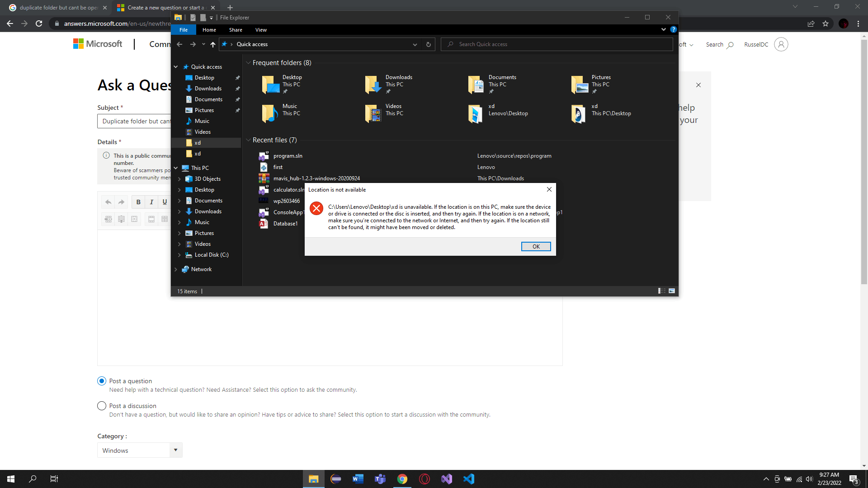868x488 pixels.
Task: Open Visual Studio Code from the taskbar
Action: tap(469, 479)
